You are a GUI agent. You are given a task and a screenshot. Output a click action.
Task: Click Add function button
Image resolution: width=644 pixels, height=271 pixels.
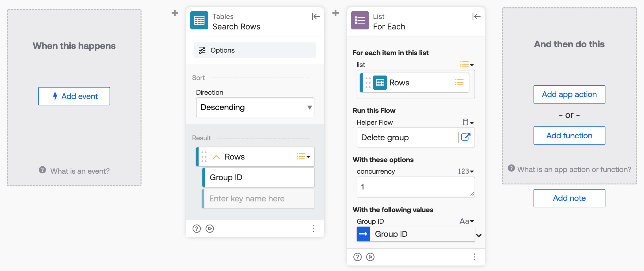[569, 135]
